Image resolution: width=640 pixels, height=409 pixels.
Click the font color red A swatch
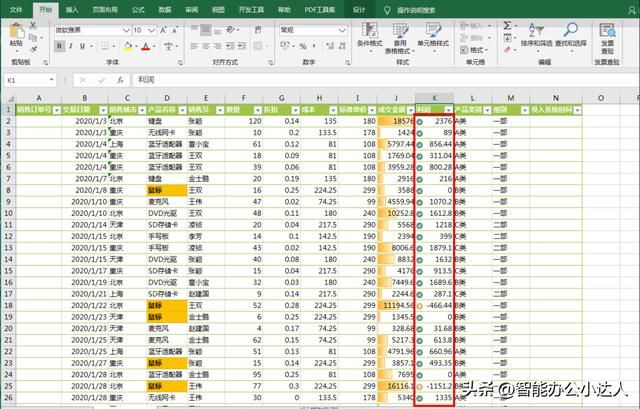(146, 46)
